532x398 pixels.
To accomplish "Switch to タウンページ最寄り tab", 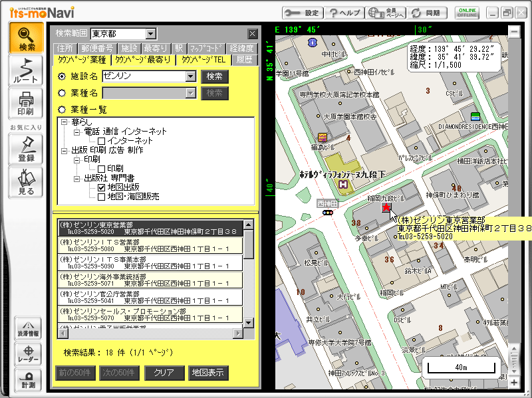I will pyautogui.click(x=143, y=60).
